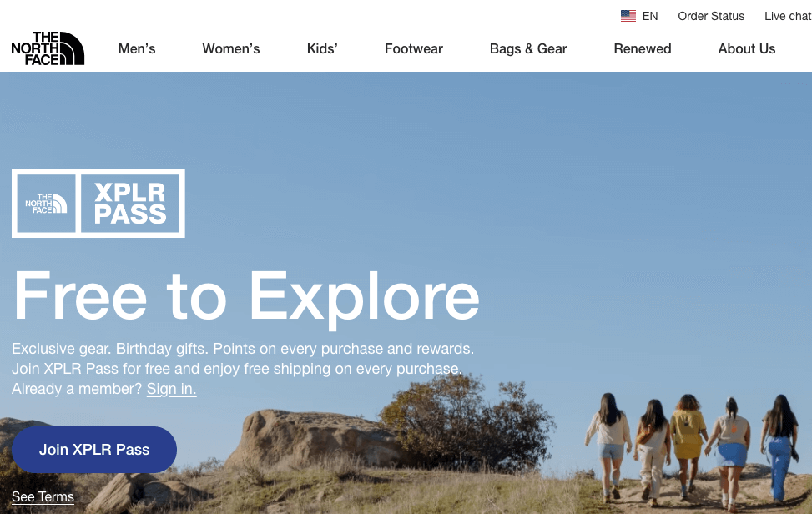
Task: Open the About Us menu
Action: pos(747,48)
